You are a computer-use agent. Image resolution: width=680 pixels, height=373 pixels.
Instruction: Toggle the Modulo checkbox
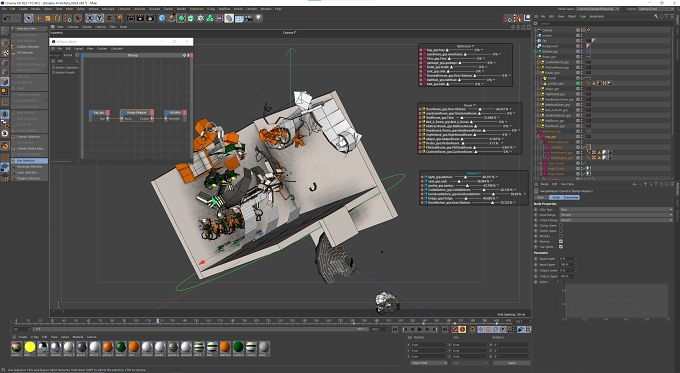pos(561,236)
